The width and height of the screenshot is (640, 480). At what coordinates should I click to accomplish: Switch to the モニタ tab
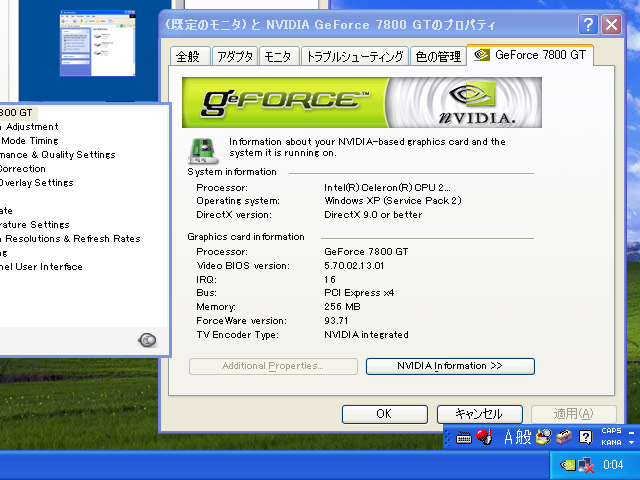(x=278, y=56)
